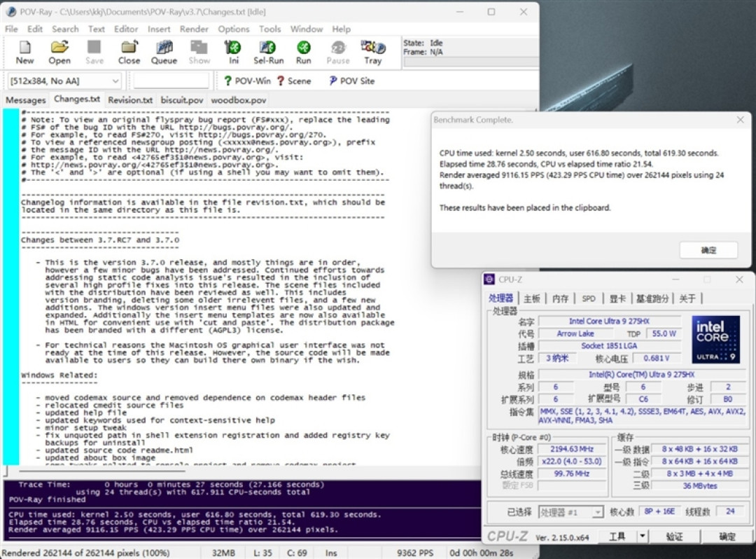This screenshot has width=756, height=559.
Task: Click the command-line input field beside resolution dropdown
Action: pyautogui.click(x=171, y=81)
